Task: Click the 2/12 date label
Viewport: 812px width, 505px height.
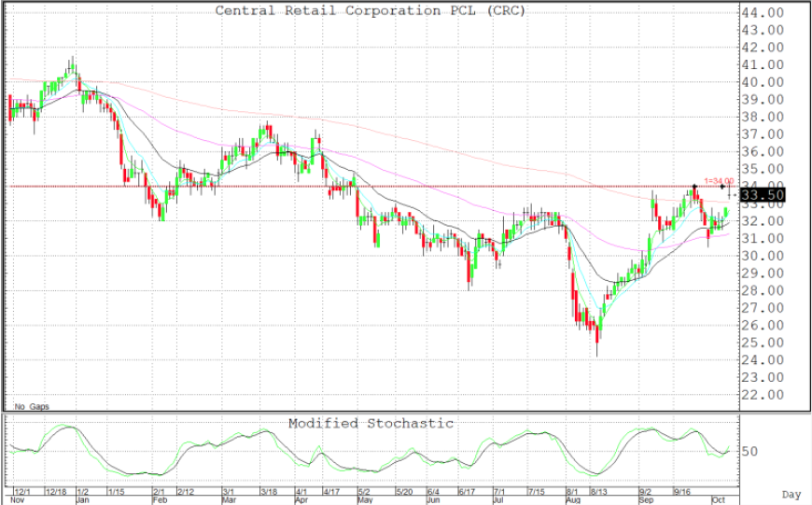Action: pyautogui.click(x=186, y=492)
